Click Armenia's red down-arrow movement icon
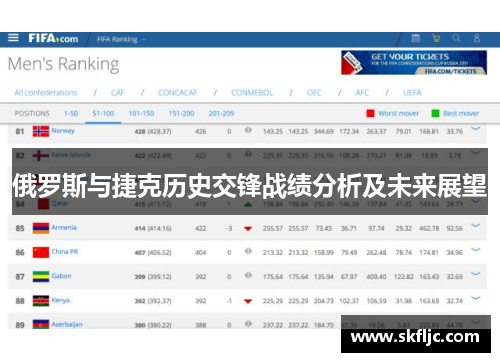 248,229
